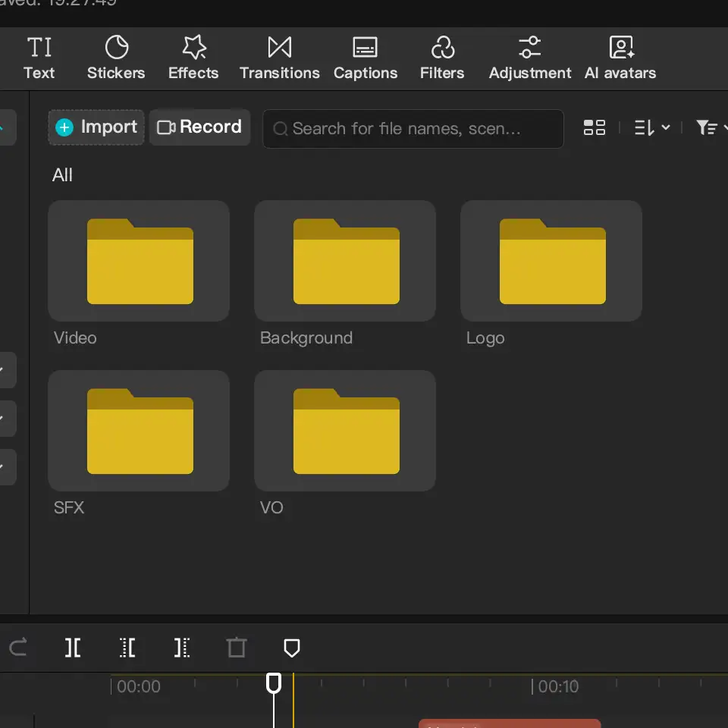Open the sort order dropdown
The width and height of the screenshot is (728, 728).
tap(651, 128)
